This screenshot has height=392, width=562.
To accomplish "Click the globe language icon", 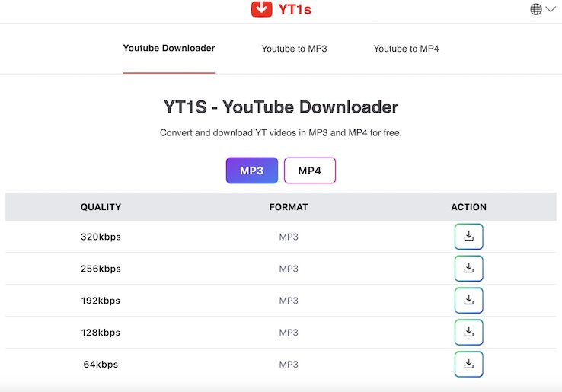I will 536,9.
